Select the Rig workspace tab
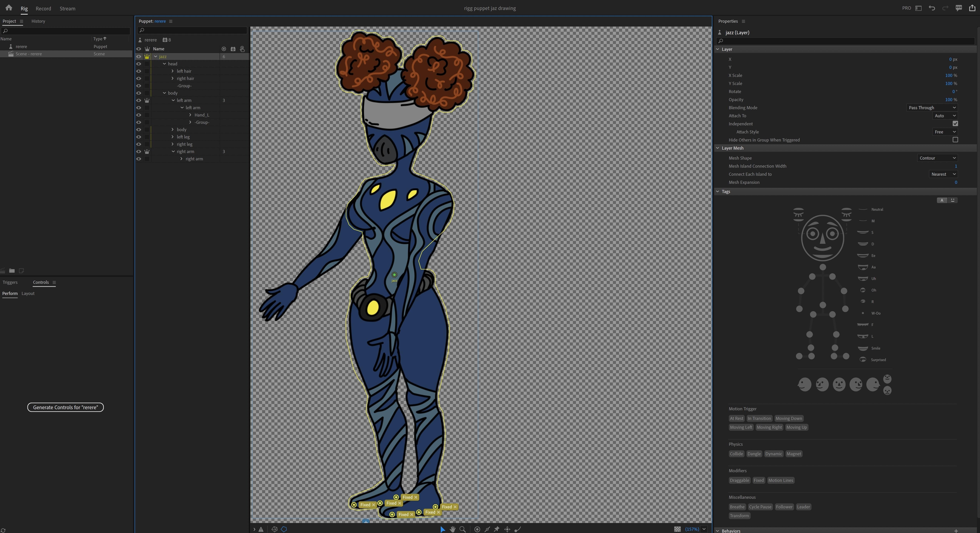Viewport: 980px width, 533px height. (24, 8)
